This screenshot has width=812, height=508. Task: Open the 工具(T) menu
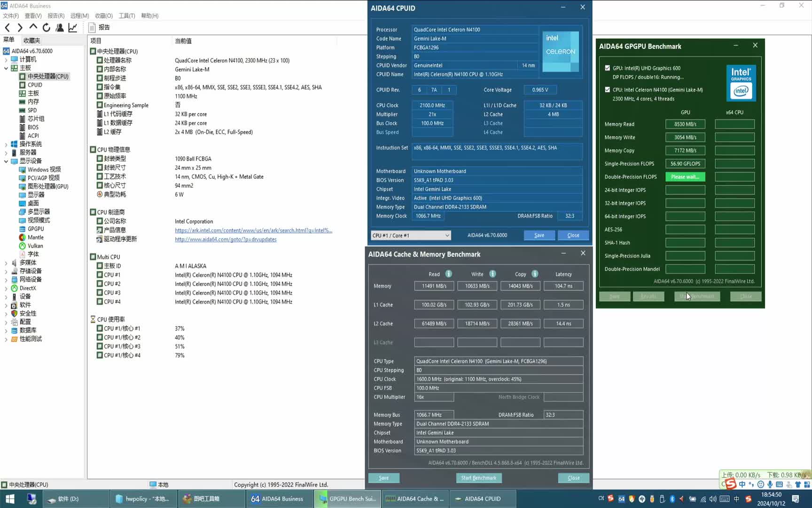[126, 16]
